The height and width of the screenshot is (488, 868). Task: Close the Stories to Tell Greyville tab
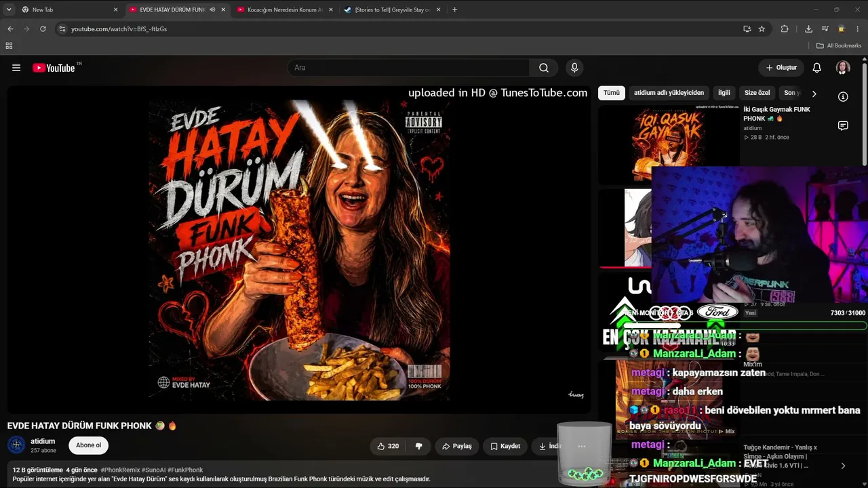point(438,9)
